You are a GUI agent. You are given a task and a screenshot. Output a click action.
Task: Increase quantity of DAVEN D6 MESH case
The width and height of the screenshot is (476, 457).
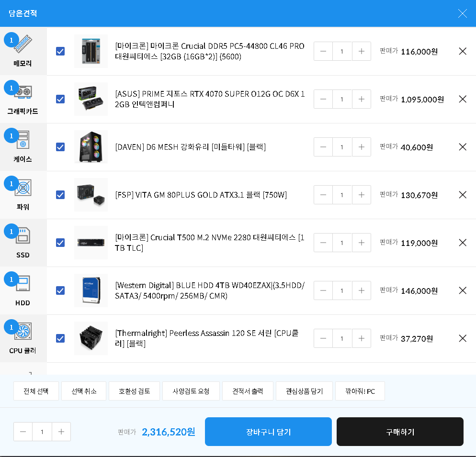pos(361,147)
